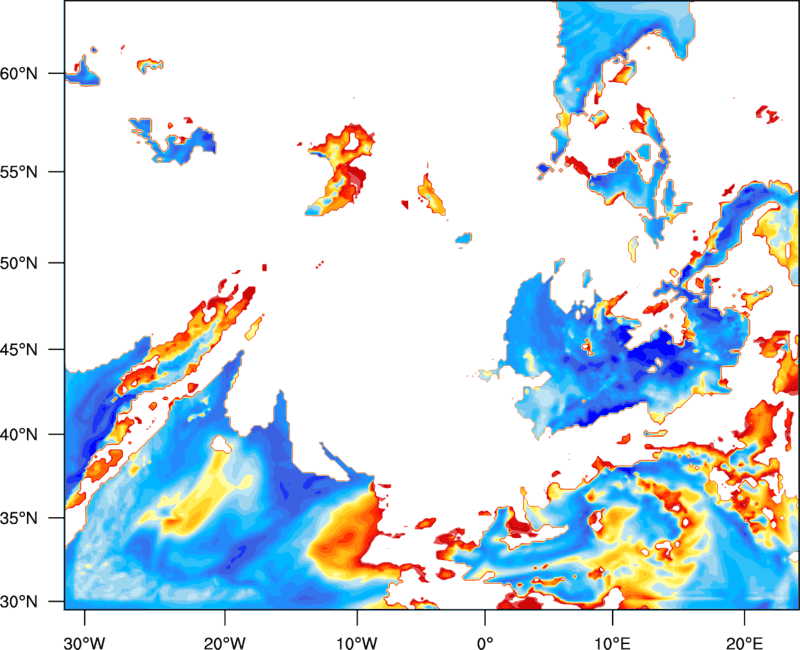Viewport: 800px width, 650px height.
Task: Click the 55°N latitude label
Action: 19,172
